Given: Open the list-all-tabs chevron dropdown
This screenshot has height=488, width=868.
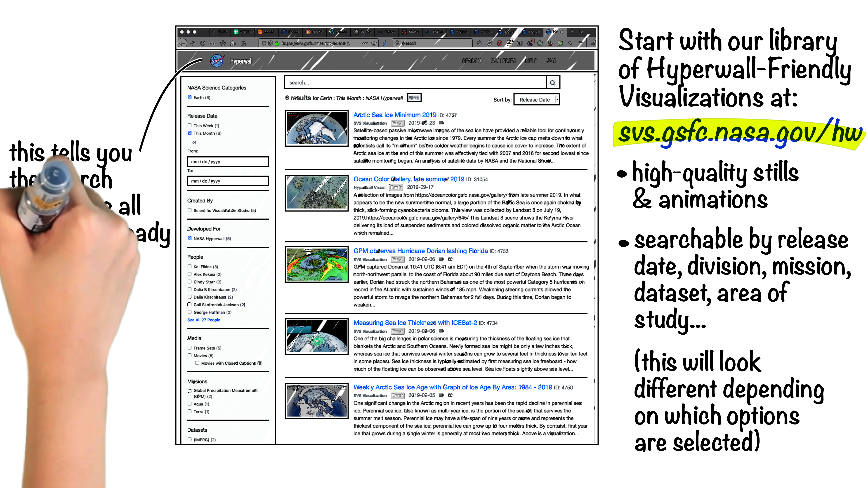Looking at the screenshot, I should tap(581, 32).
